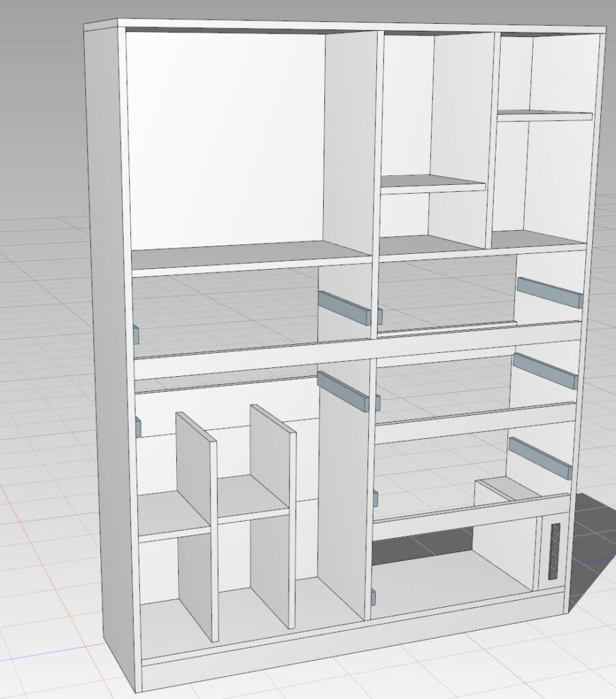Select the long horizontal front rail mid-cabinet
616x699 pixels.
[355, 349]
